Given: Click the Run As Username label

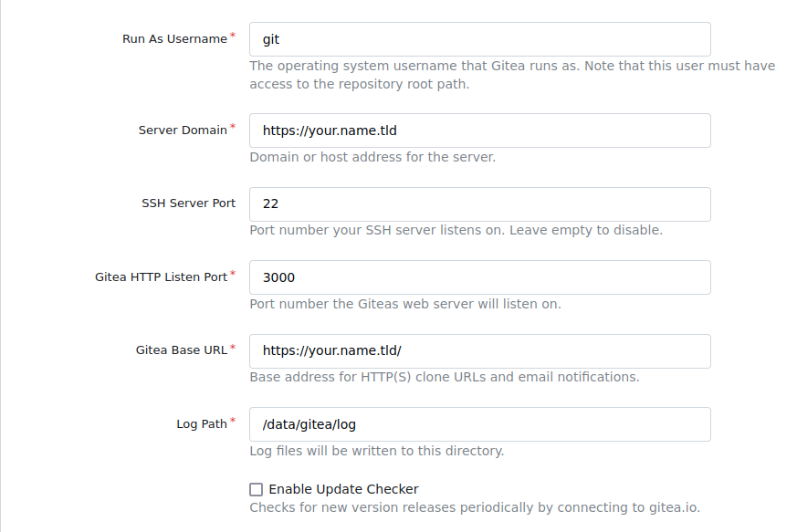Looking at the screenshot, I should 174,39.
